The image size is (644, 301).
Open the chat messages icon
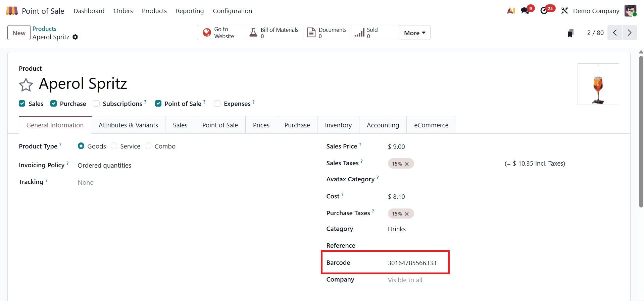(x=525, y=11)
